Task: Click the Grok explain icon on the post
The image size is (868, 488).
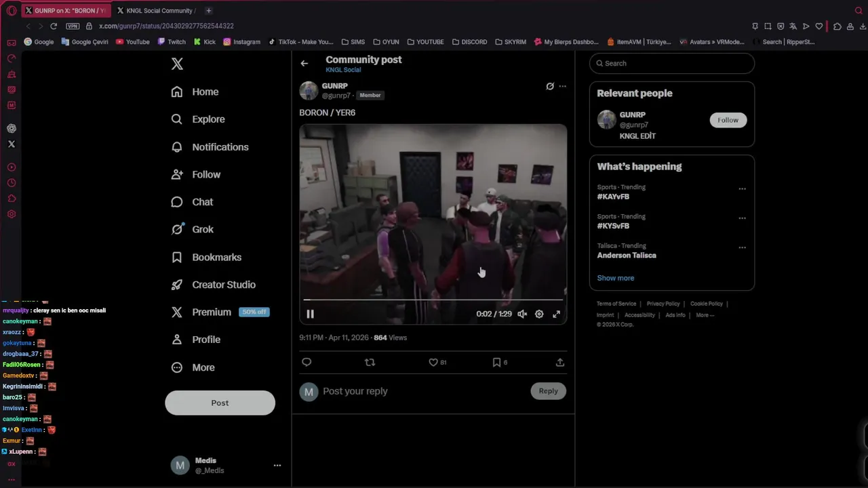Action: 550,86
